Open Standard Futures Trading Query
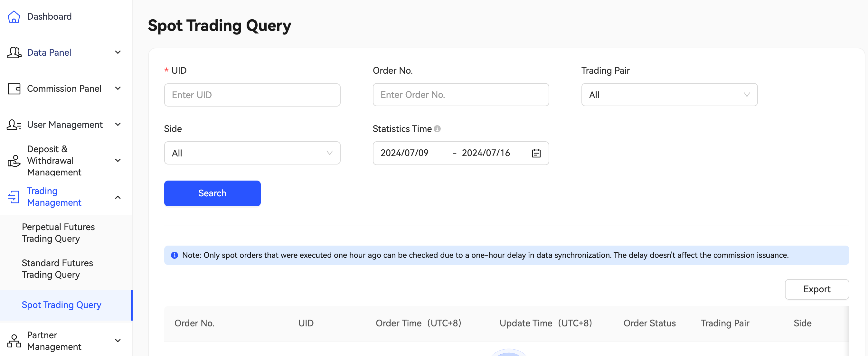868x356 pixels. point(57,269)
